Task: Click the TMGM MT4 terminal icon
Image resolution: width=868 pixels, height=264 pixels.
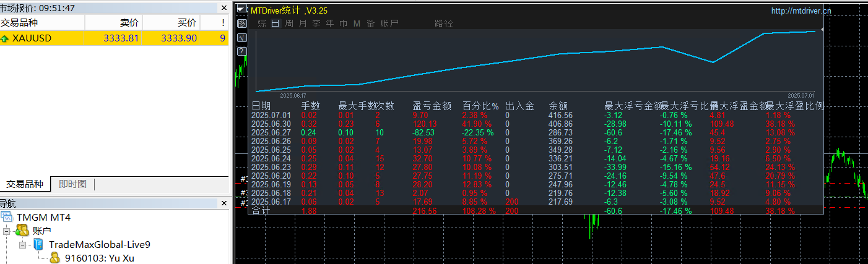Action: [x=7, y=217]
